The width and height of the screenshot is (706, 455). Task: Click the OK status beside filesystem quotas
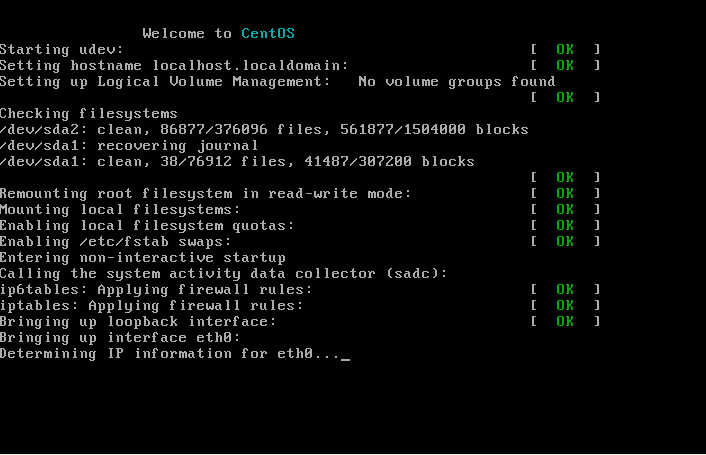click(x=565, y=225)
